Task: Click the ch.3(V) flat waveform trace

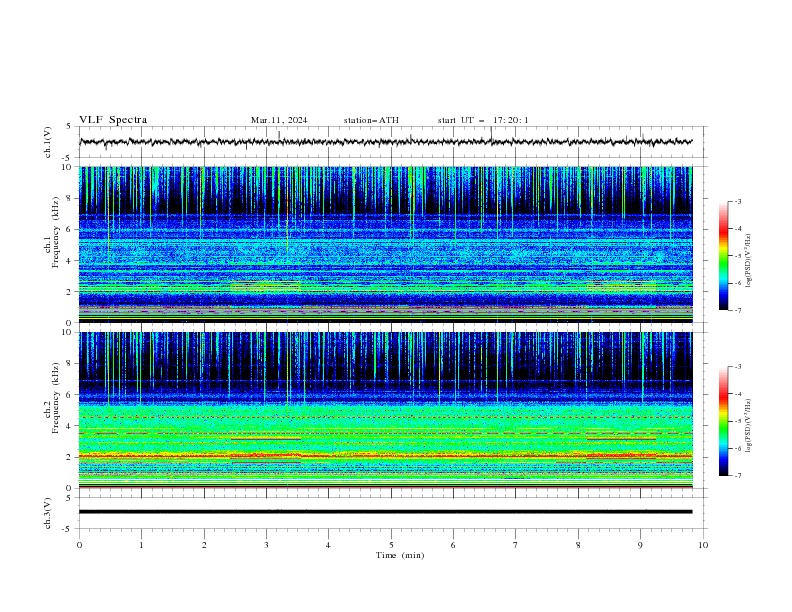Action: pyautogui.click(x=385, y=512)
